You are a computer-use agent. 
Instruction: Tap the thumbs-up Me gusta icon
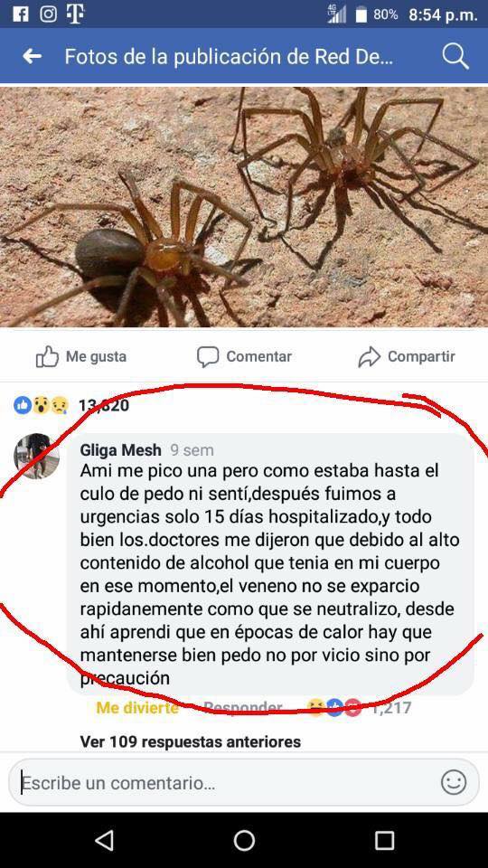47,357
